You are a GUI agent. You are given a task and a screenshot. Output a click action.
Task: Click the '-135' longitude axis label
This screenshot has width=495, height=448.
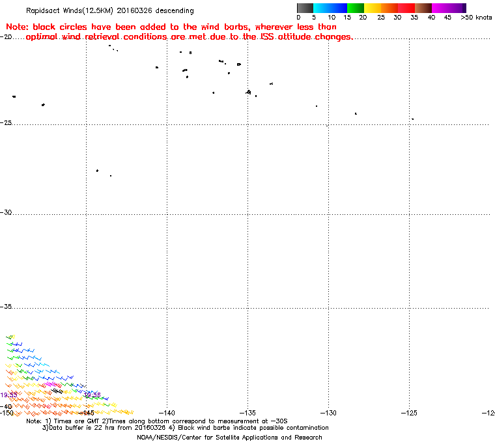click(247, 413)
